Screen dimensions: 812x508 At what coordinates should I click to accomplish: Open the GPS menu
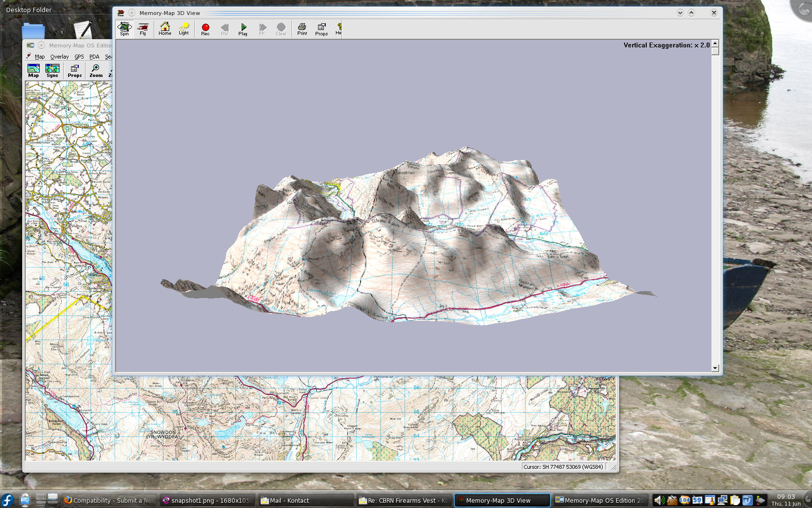point(79,57)
